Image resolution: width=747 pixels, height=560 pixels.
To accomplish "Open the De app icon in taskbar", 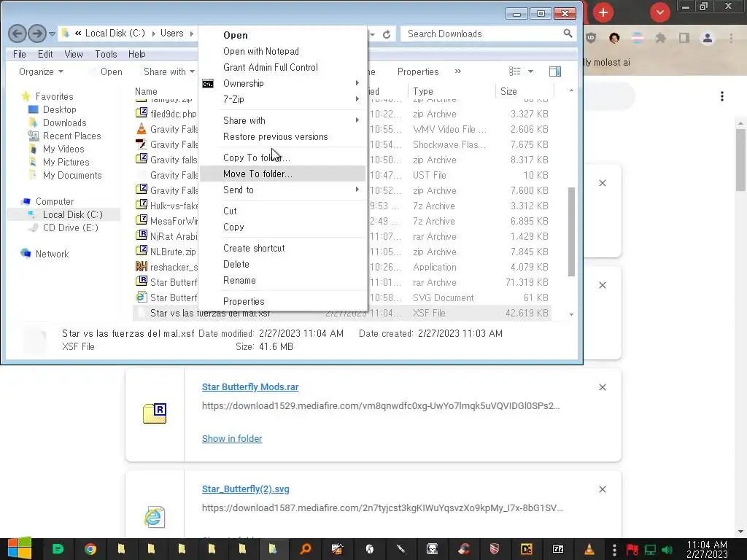I will tap(527, 549).
